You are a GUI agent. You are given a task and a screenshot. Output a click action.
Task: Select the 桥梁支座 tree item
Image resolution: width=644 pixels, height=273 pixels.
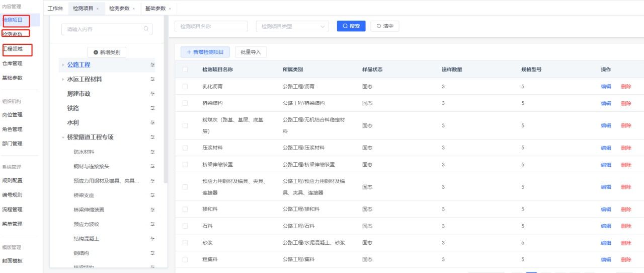tap(84, 195)
